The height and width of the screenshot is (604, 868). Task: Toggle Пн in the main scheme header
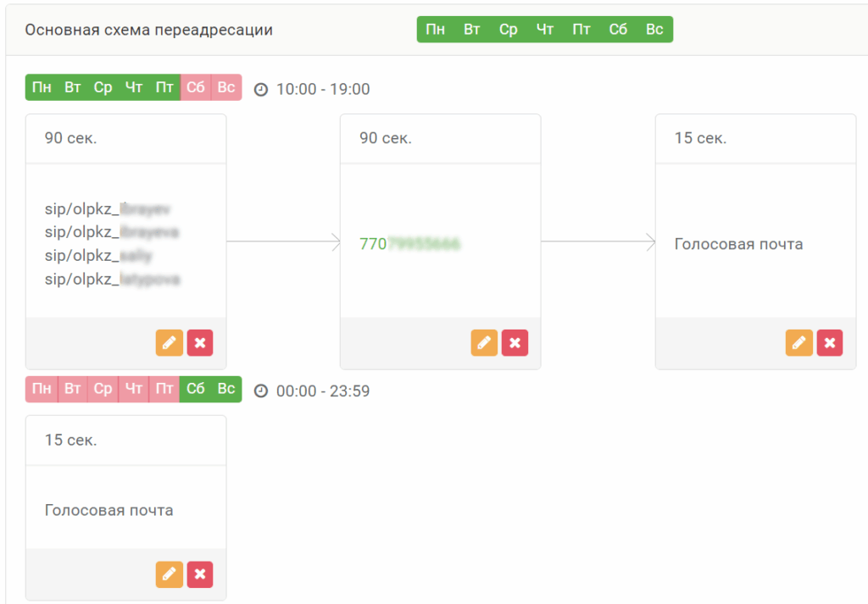pyautogui.click(x=436, y=30)
